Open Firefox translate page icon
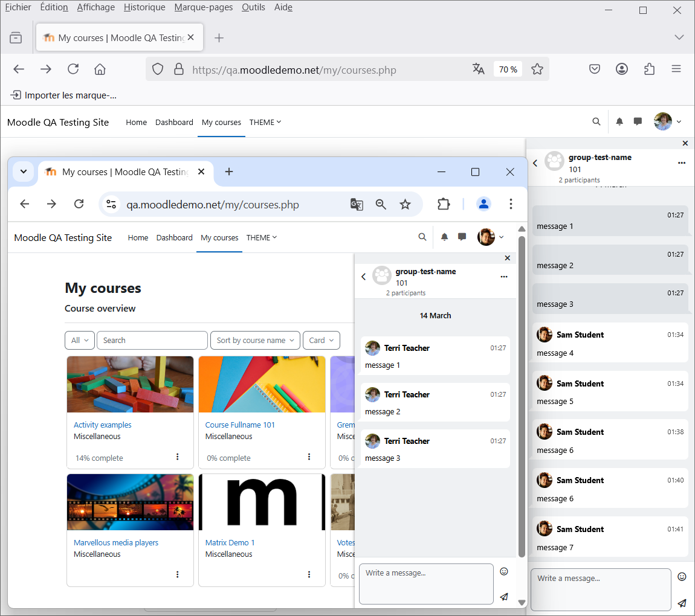 tap(478, 69)
